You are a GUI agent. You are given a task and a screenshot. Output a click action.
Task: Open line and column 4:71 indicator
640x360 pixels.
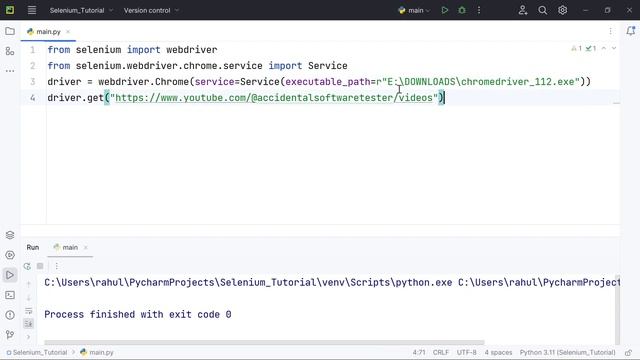(419, 352)
